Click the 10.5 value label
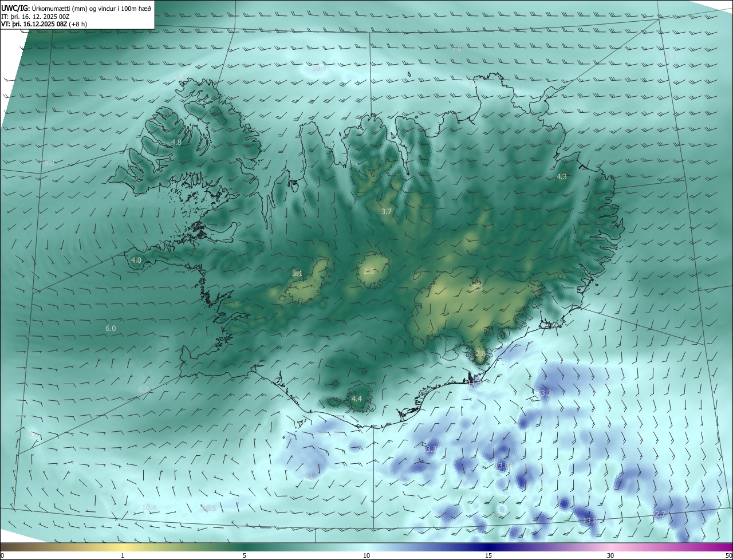Image resolution: width=733 pixels, height=560 pixels. 210,508
